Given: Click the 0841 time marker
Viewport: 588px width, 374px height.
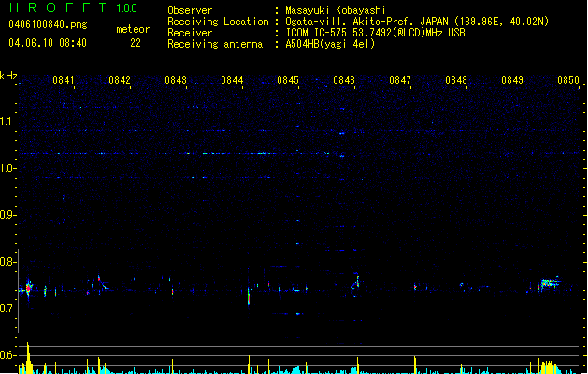Looking at the screenshot, I should click(64, 79).
